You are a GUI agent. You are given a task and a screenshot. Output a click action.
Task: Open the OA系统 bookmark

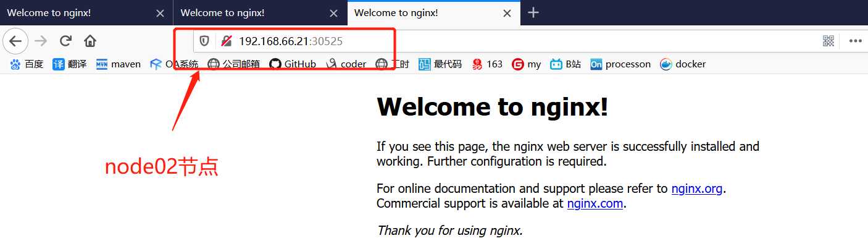[x=174, y=64]
